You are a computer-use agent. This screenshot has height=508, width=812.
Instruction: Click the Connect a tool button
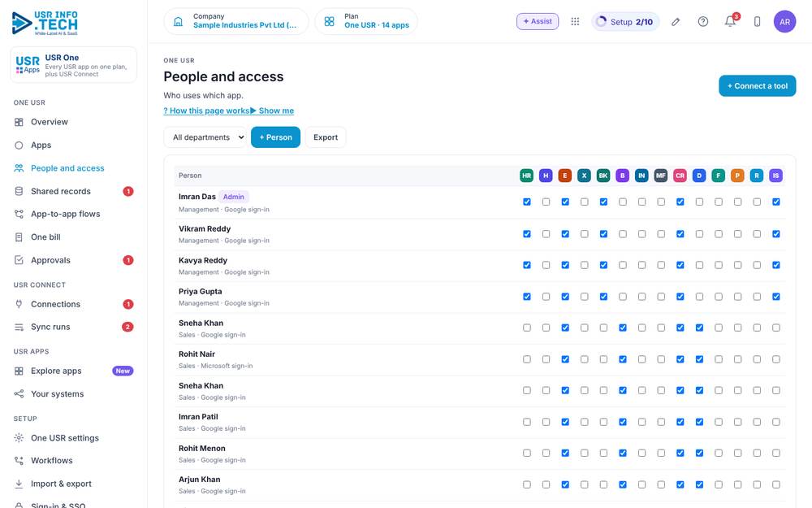click(x=757, y=86)
